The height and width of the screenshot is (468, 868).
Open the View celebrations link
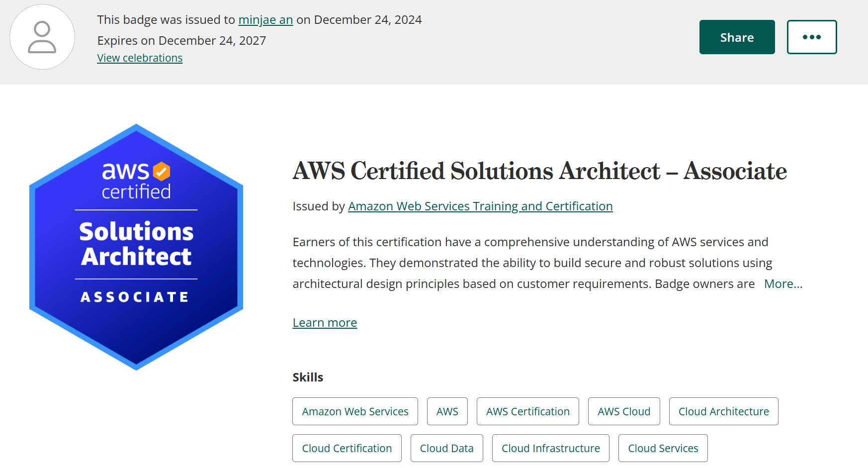click(x=140, y=58)
